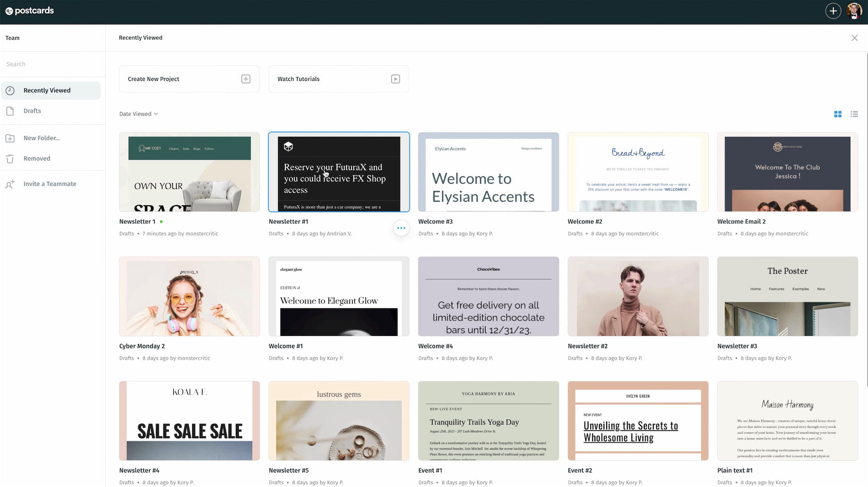Click the Recently Viewed clock icon
Screen dimensions: 868x487
tap(10, 90)
